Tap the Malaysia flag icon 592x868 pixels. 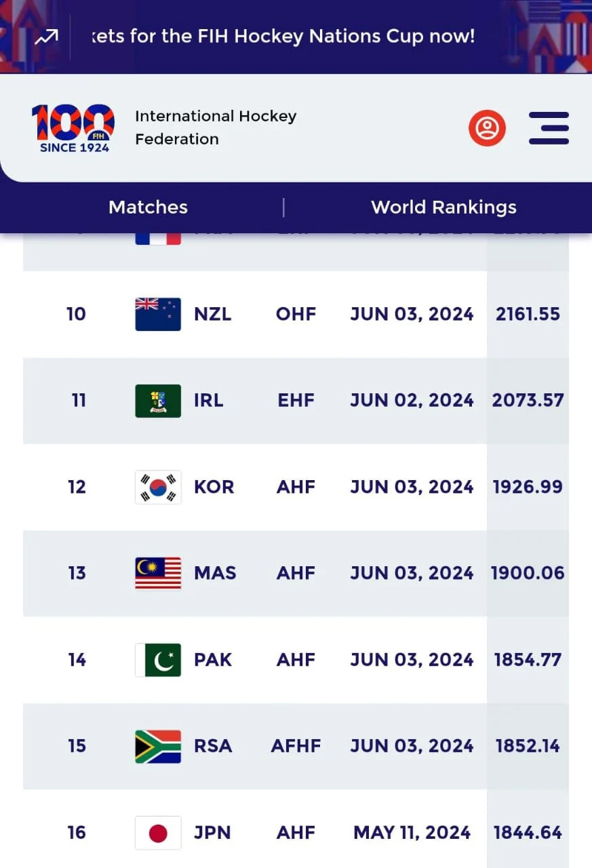(158, 573)
